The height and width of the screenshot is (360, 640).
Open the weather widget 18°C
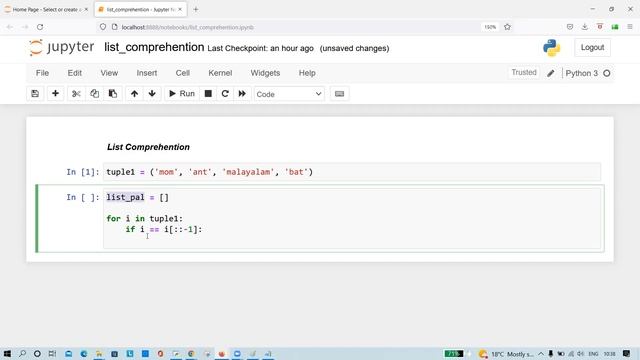(506, 354)
